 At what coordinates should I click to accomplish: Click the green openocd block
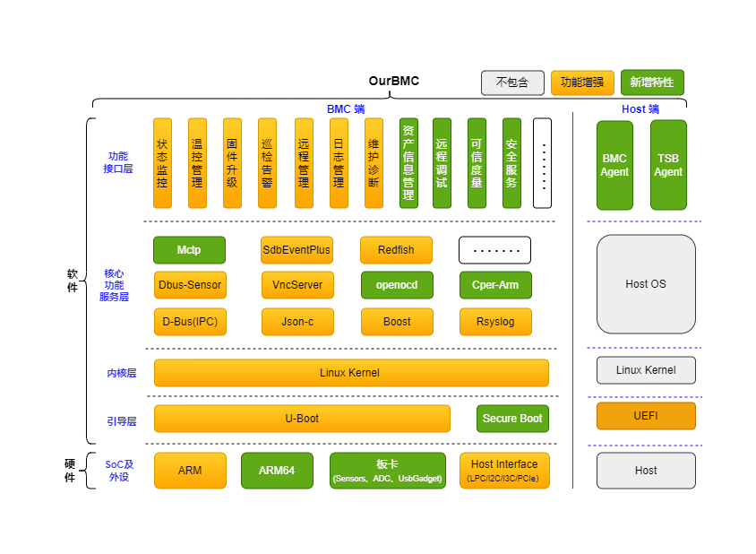coord(396,285)
